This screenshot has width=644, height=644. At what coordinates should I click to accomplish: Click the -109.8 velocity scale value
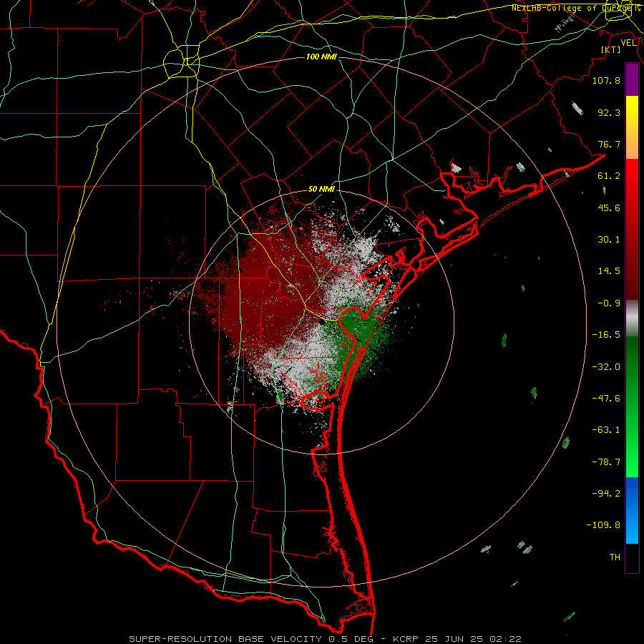603,525
